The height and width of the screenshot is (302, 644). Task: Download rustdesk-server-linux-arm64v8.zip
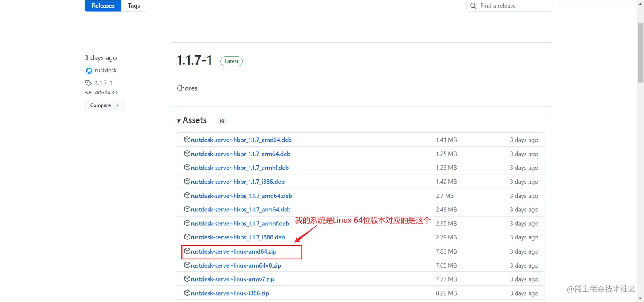coord(236,265)
